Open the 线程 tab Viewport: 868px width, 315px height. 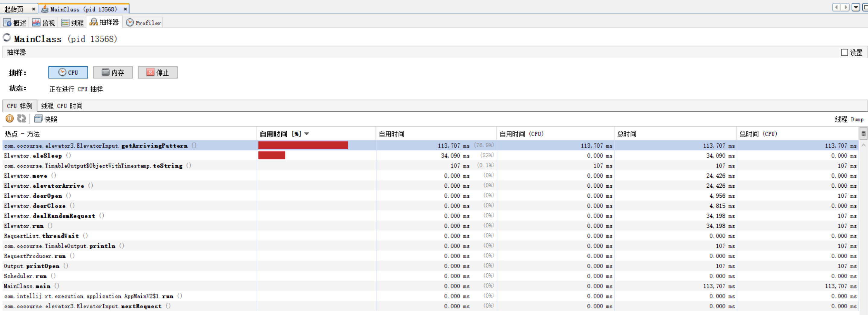click(72, 23)
